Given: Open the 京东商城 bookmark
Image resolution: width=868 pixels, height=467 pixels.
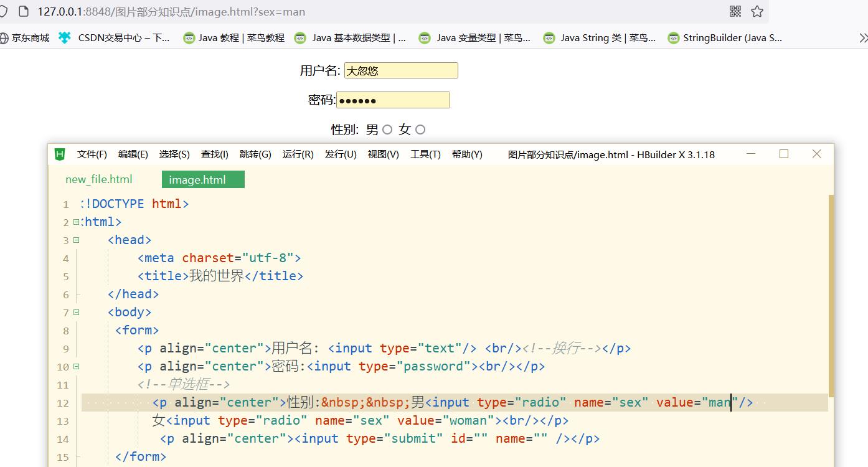Looking at the screenshot, I should 24,38.
